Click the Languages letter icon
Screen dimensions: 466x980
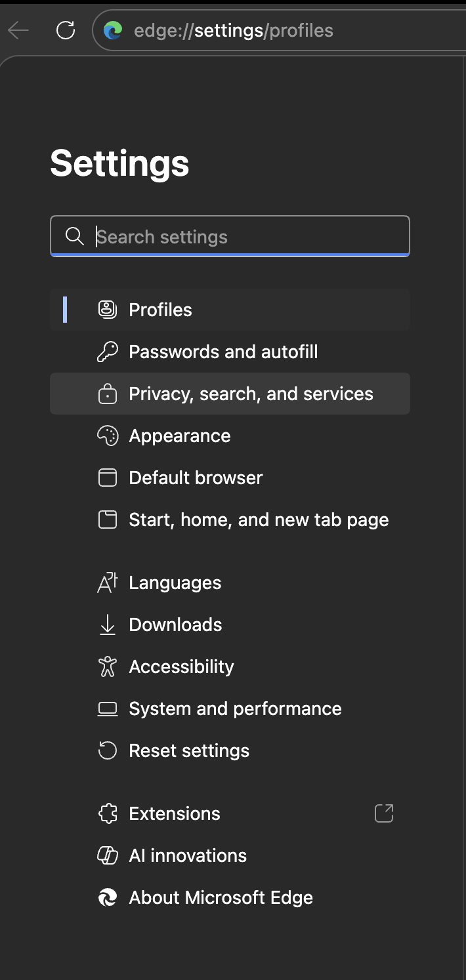tap(108, 582)
